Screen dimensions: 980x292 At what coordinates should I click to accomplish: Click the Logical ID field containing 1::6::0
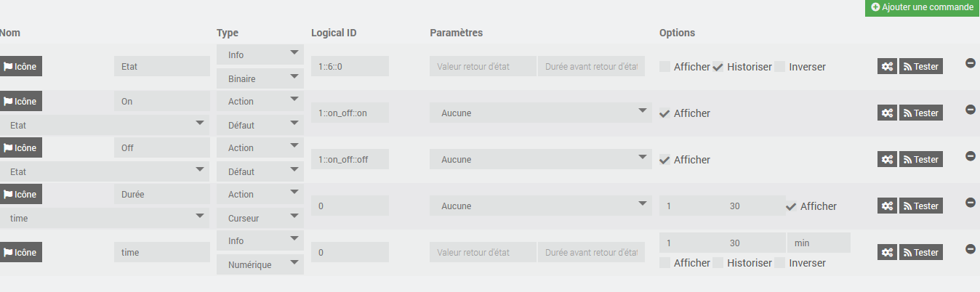(x=350, y=66)
